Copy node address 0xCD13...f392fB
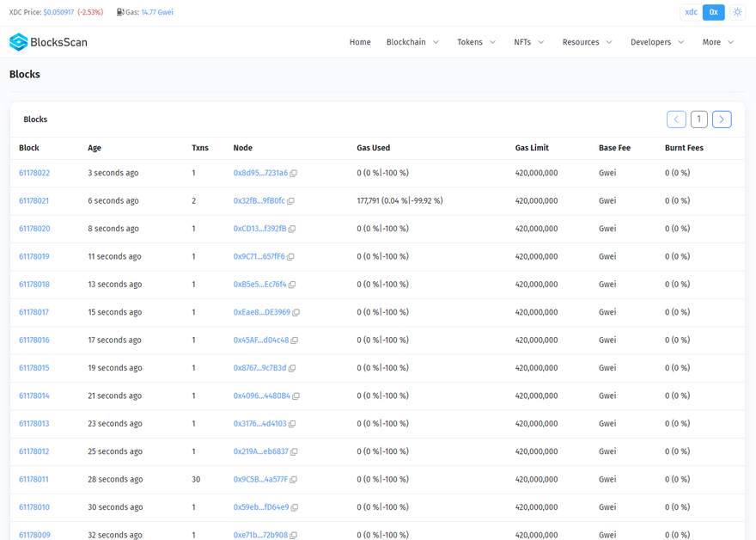Screen dimensions: 756x540 click(x=292, y=230)
